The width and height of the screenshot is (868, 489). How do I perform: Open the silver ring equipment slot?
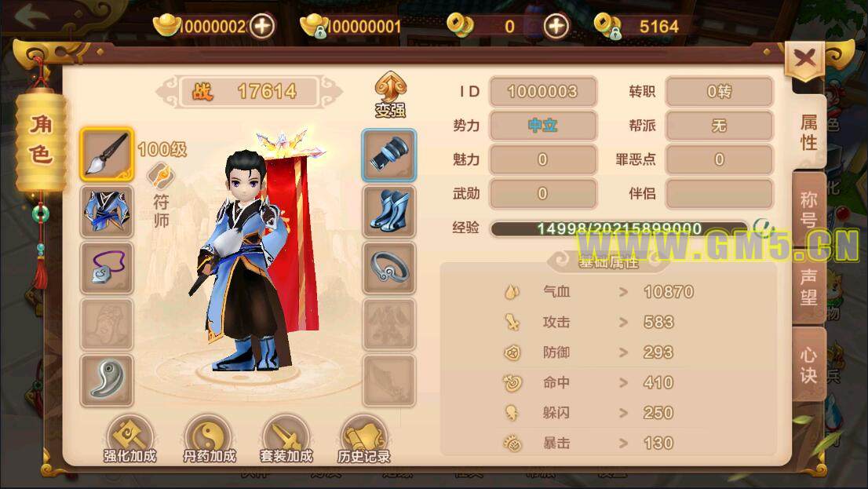[389, 268]
